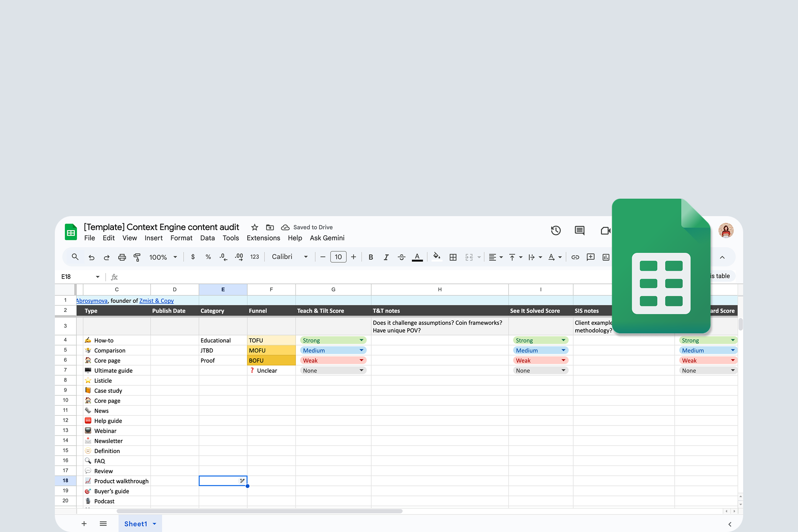This screenshot has width=798, height=532.
Task: Toggle bold formatting
Action: [371, 257]
